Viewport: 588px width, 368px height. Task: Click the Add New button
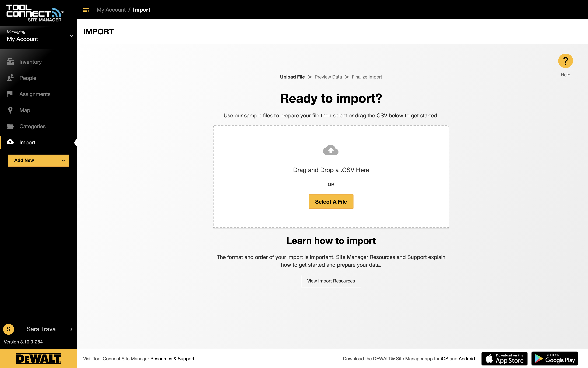point(33,161)
